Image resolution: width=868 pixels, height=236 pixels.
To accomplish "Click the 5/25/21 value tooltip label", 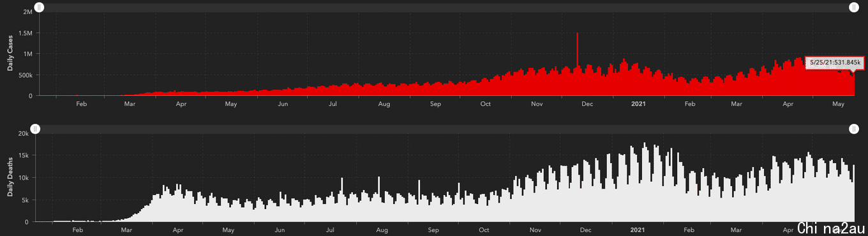I will (835, 63).
